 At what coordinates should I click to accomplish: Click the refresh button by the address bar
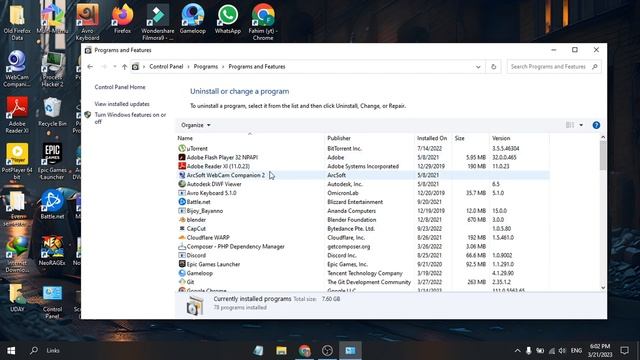[493, 67]
